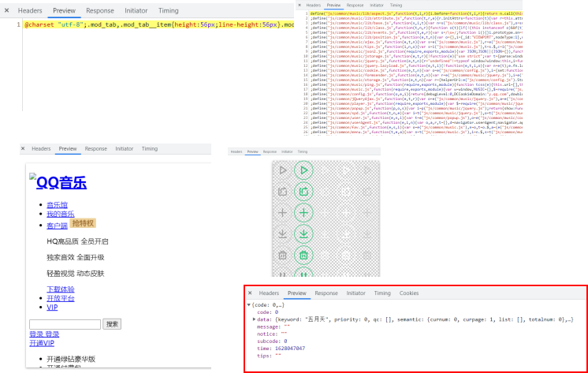The height and width of the screenshot is (373, 588).
Task: Open Timing tab in the JSON panel
Action: click(x=382, y=293)
